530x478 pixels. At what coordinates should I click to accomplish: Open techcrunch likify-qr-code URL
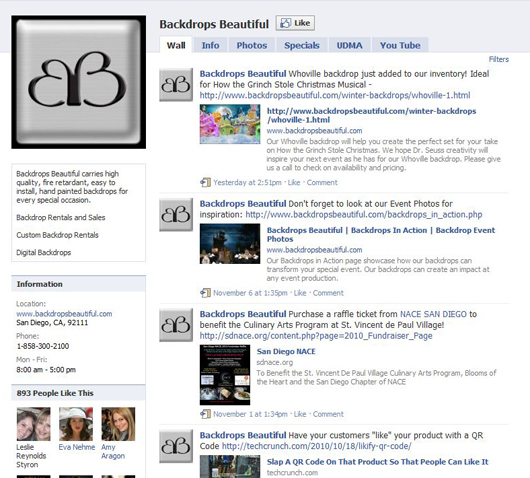(316, 446)
